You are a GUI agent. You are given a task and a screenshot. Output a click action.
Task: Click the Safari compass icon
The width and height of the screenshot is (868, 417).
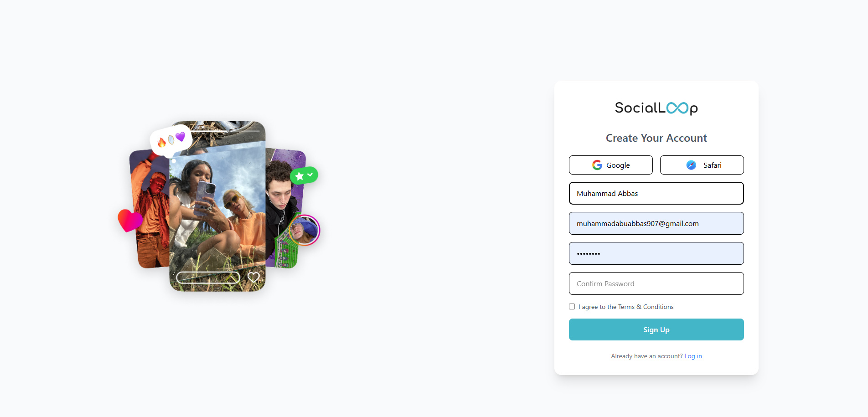click(x=691, y=165)
